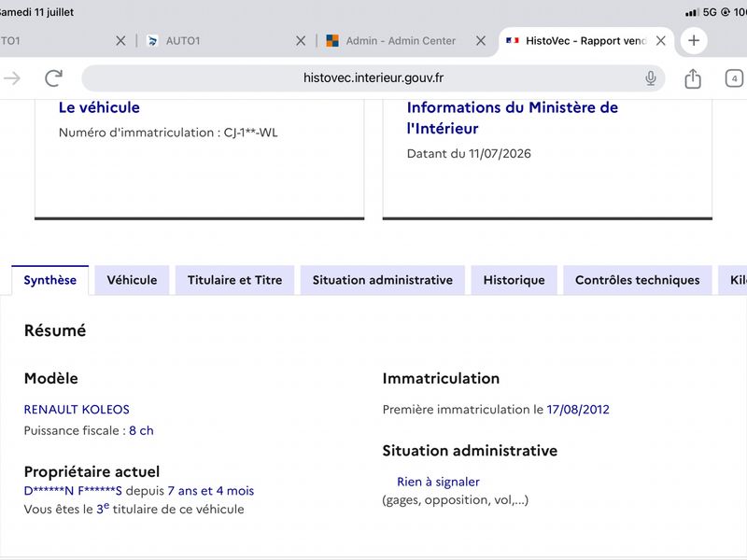Select the Synthèse tab
The image size is (747, 560).
coord(50,280)
